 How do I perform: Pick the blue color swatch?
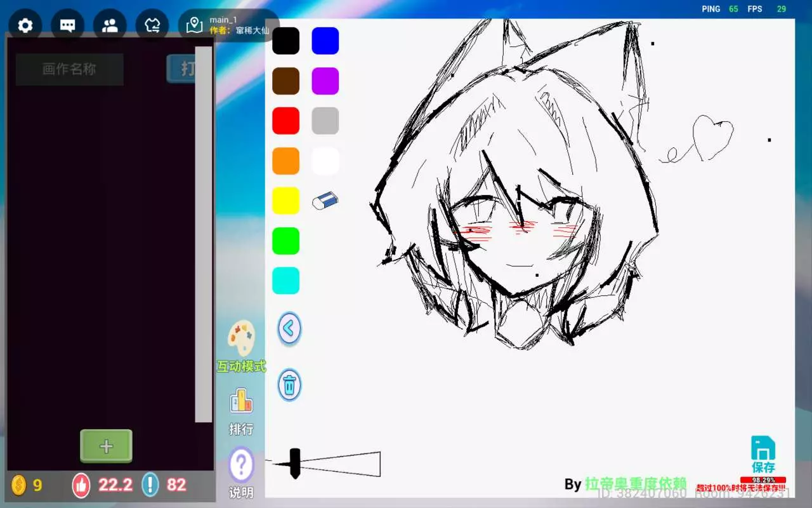(325, 41)
